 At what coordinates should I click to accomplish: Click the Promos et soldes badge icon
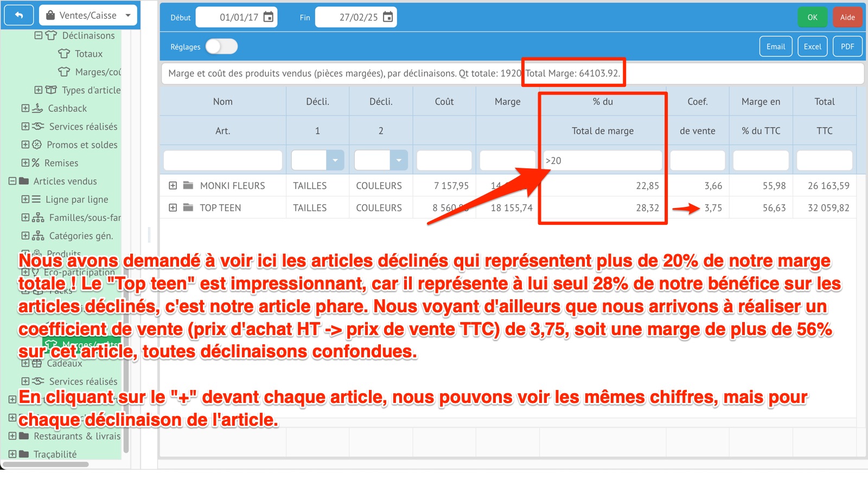tap(37, 144)
